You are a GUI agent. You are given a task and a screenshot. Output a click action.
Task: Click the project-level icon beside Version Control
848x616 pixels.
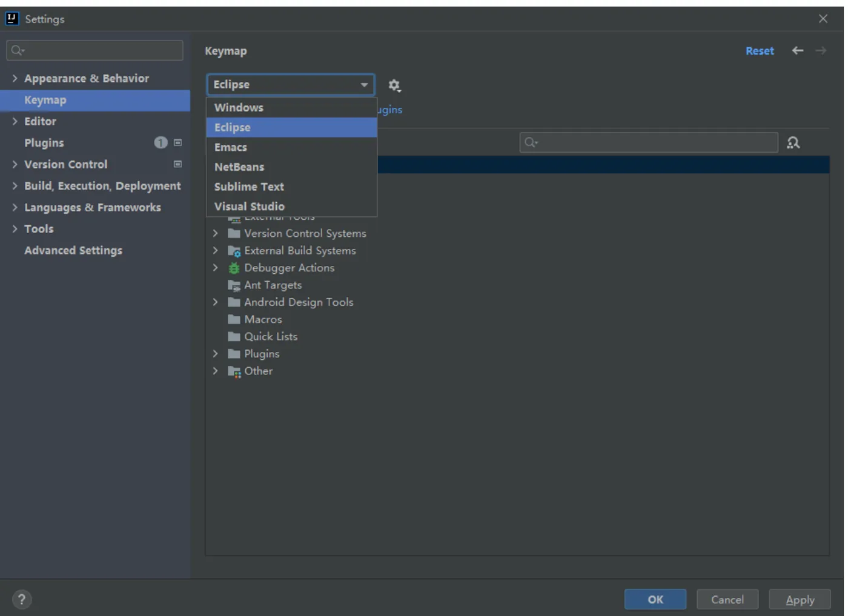[177, 164]
